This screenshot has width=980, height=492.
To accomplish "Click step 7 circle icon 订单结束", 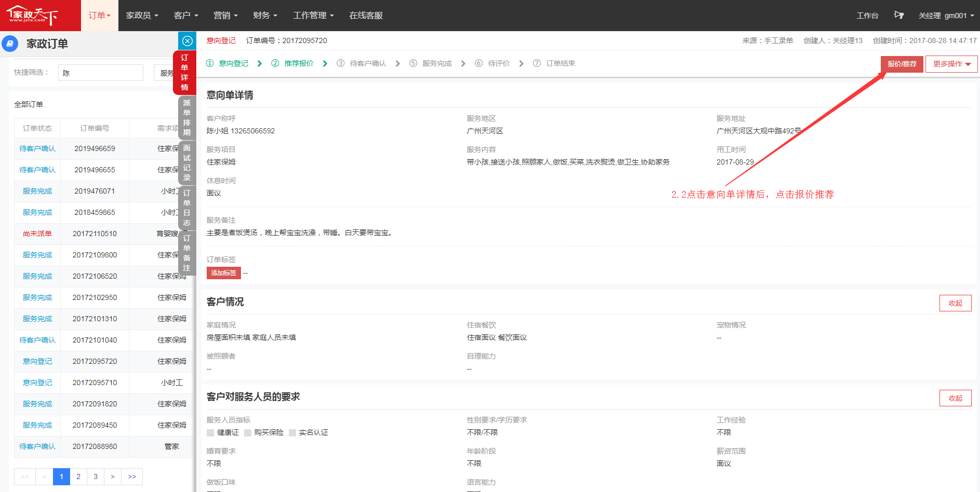I will pos(537,63).
